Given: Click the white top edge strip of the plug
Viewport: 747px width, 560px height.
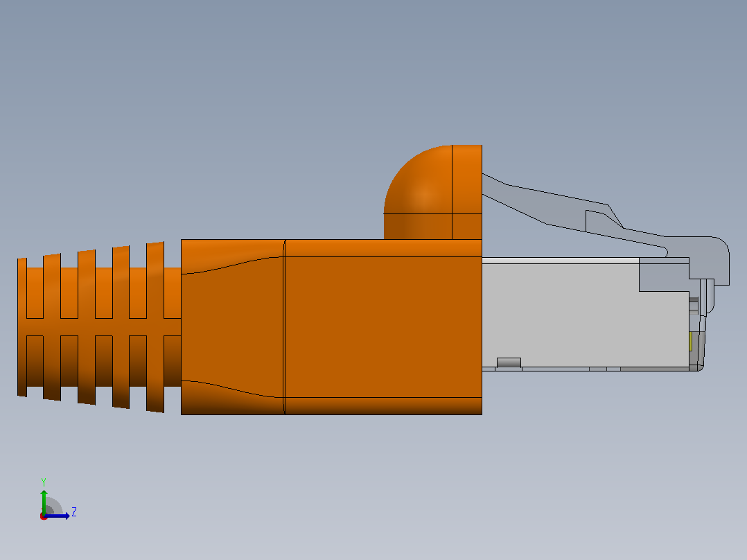Looking at the screenshot, I should pyautogui.click(x=560, y=261).
